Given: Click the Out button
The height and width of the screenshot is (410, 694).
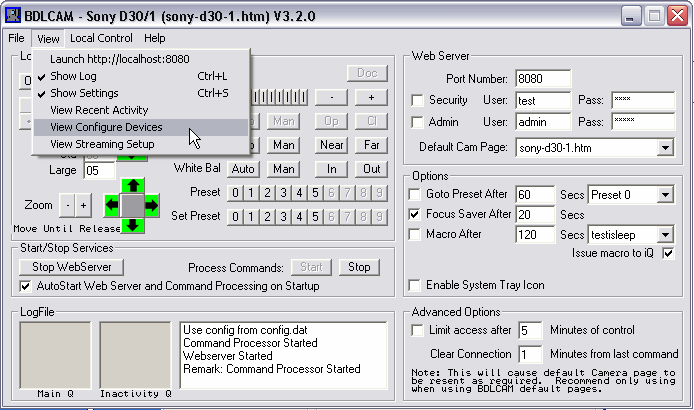Looking at the screenshot, I should pos(371,169).
